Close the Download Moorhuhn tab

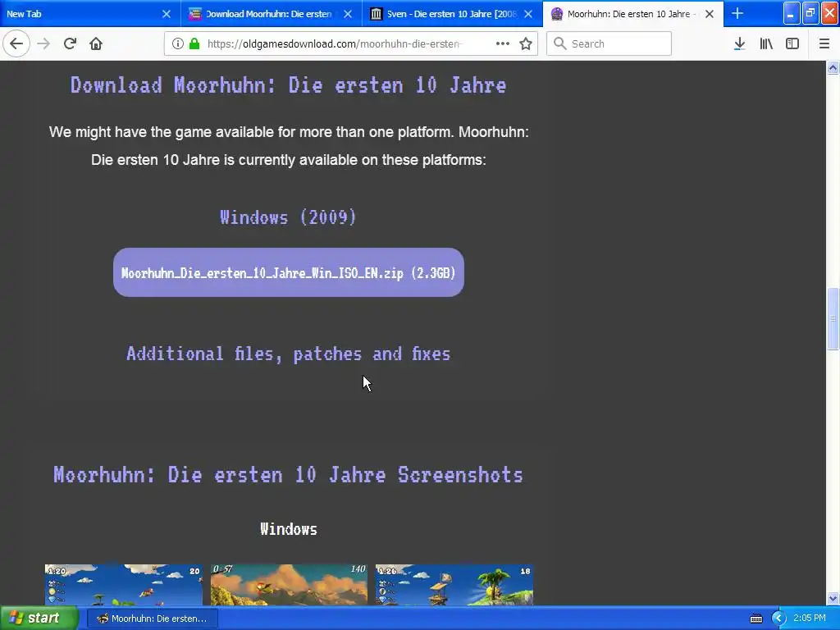[348, 14]
